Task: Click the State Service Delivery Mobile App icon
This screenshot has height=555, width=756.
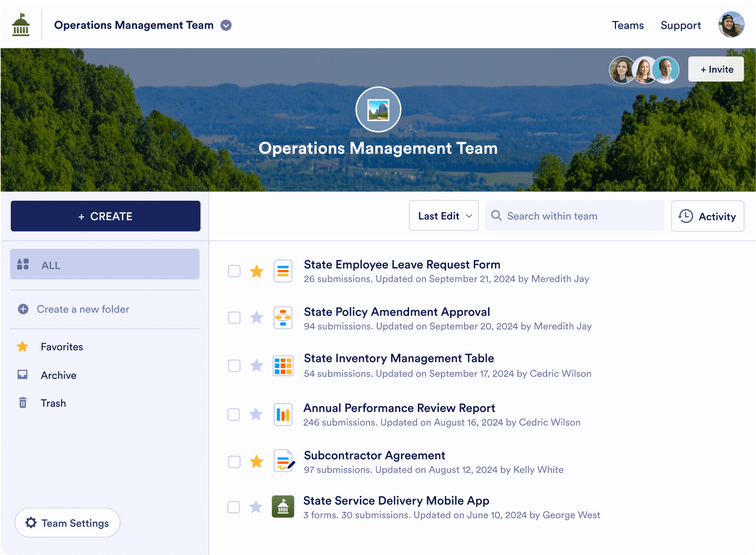Action: click(283, 507)
